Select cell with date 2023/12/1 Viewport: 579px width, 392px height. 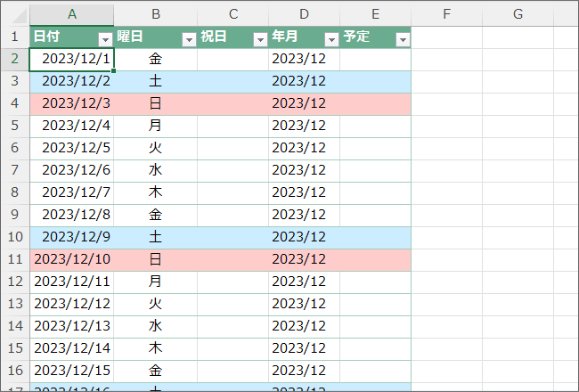point(71,59)
